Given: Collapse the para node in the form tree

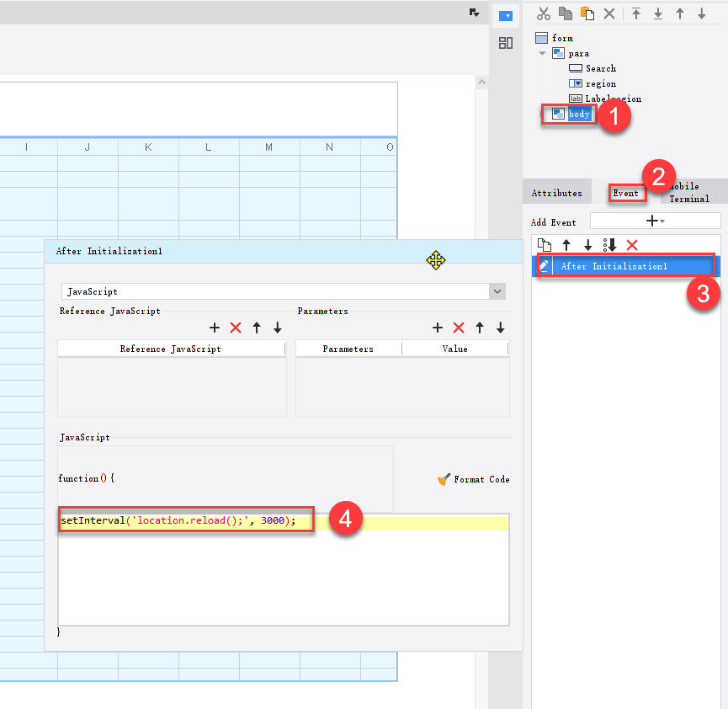Looking at the screenshot, I should pyautogui.click(x=543, y=52).
